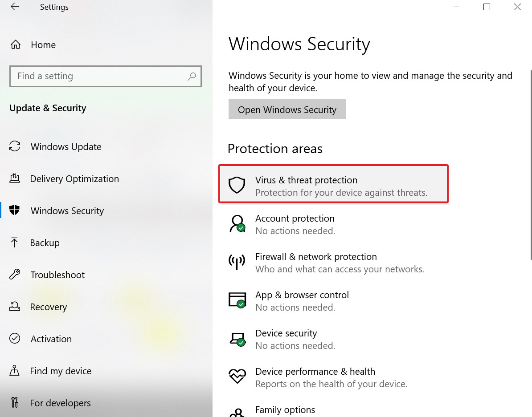Image resolution: width=532 pixels, height=417 pixels.
Task: Select Delivery Optimization in the sidebar
Action: [74, 179]
